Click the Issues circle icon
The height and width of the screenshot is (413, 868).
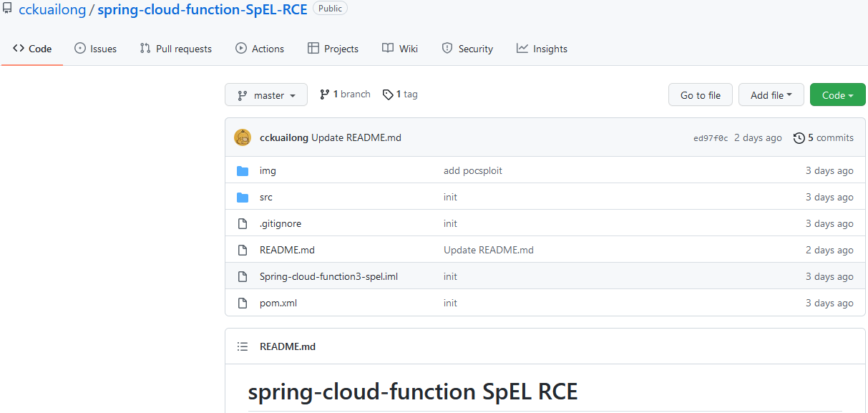pyautogui.click(x=80, y=49)
